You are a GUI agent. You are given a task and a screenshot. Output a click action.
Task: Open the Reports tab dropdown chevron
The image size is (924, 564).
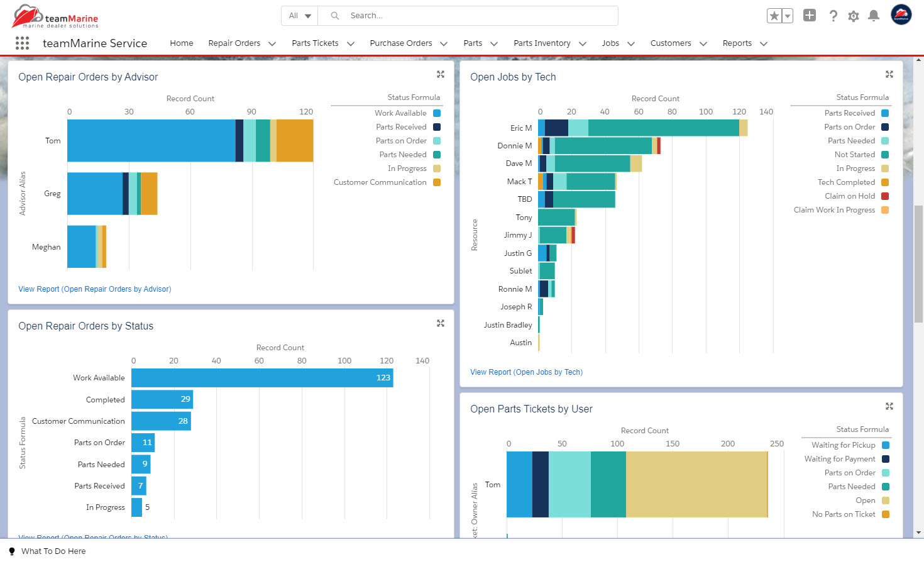point(764,43)
